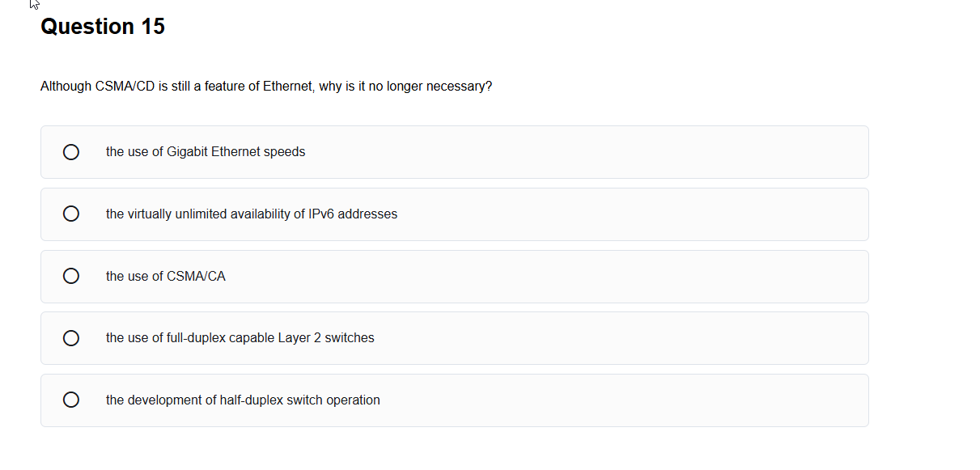Choose the IPv6 addresses radio button
Image resolution: width=980 pixels, height=470 pixels.
point(71,214)
